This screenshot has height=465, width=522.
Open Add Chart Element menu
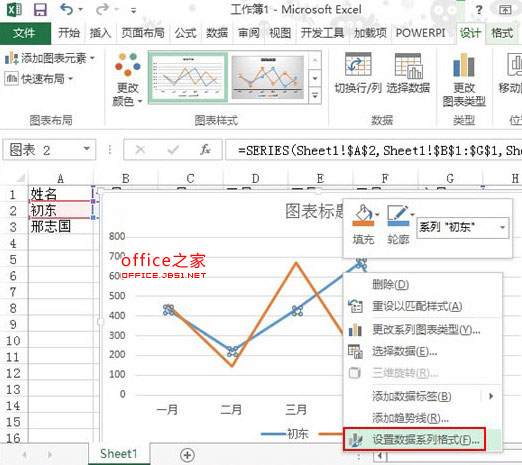(x=50, y=58)
